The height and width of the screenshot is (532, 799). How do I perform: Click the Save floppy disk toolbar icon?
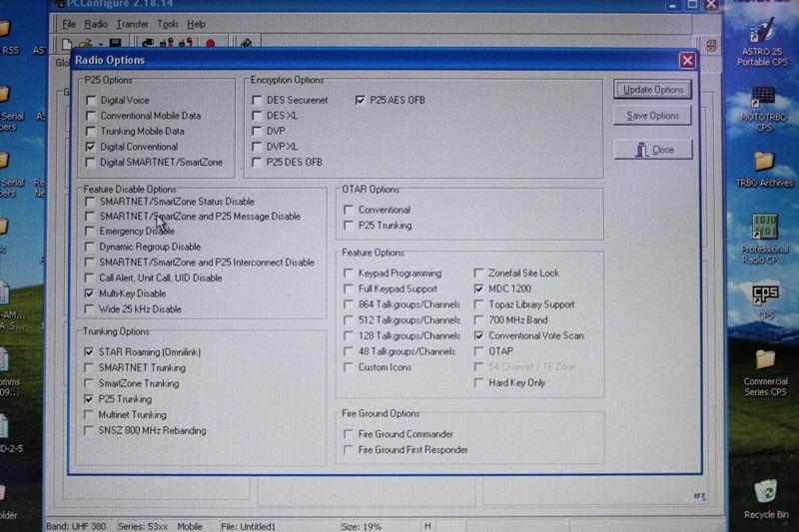pyautogui.click(x=115, y=44)
